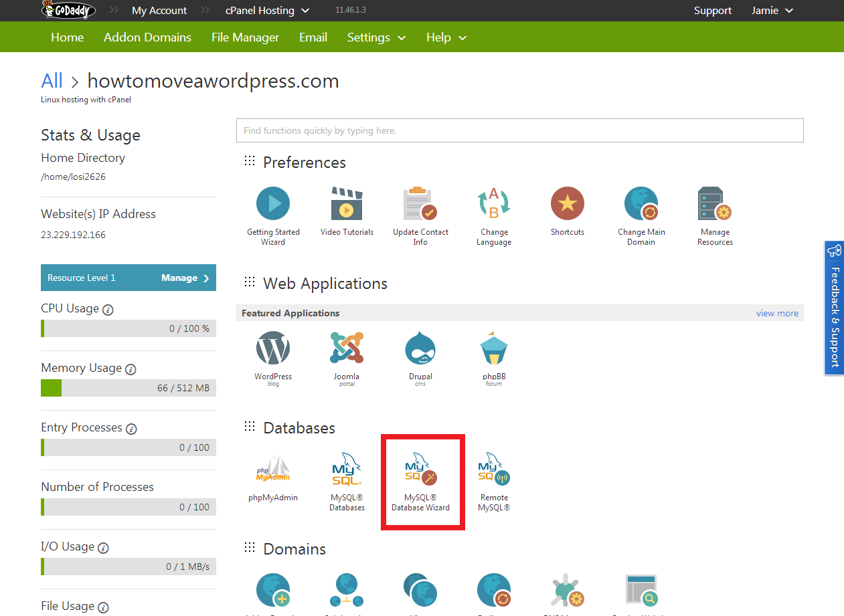Click the version number 11.46.1.3
This screenshot has width=844, height=616.
pyautogui.click(x=351, y=11)
